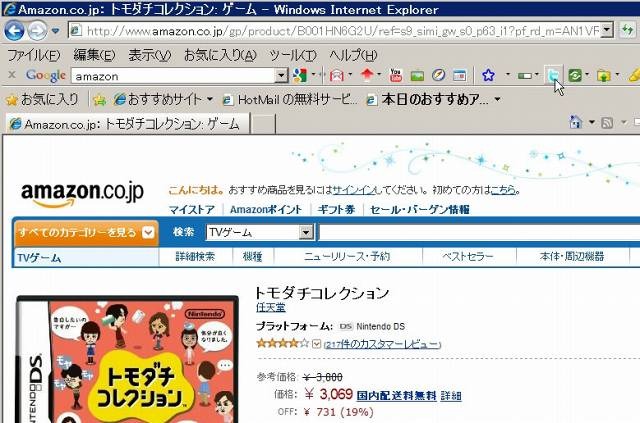The image size is (640, 423).
Task: Open the おすすめサイト favorites dropdown
Action: coord(163,99)
